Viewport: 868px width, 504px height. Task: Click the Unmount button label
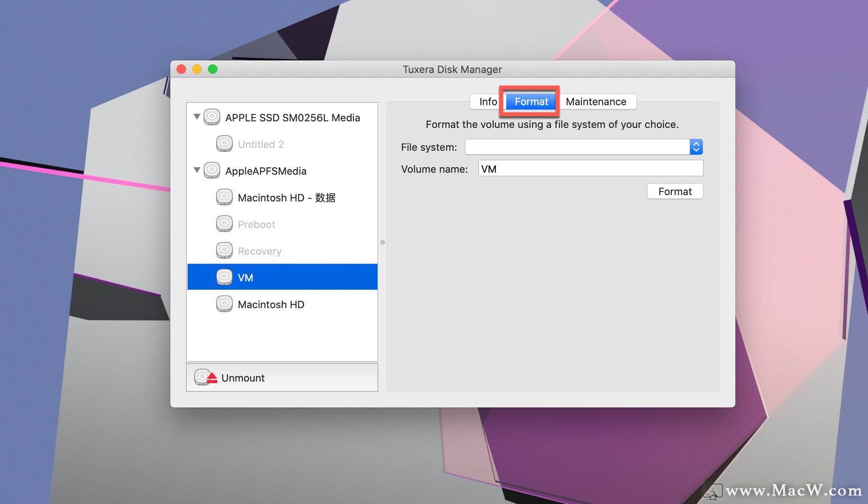pyautogui.click(x=243, y=378)
